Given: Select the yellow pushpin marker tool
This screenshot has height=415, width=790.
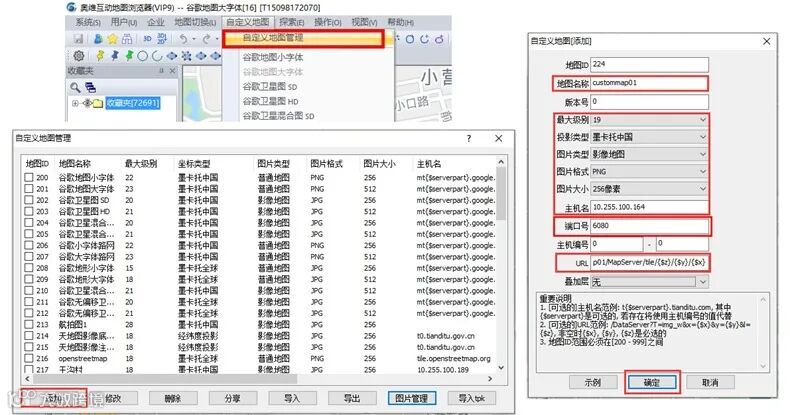Looking at the screenshot, I should click(x=100, y=55).
